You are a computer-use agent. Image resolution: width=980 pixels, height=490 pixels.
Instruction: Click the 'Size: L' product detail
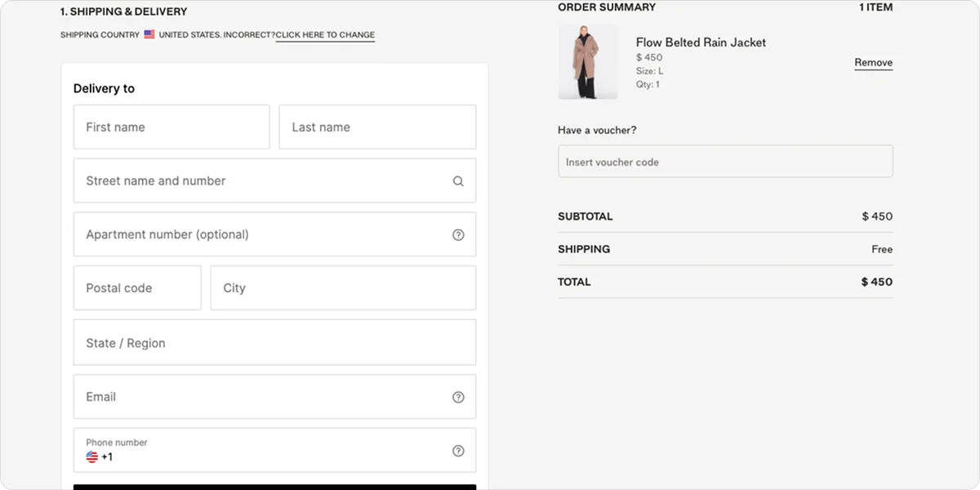point(650,71)
